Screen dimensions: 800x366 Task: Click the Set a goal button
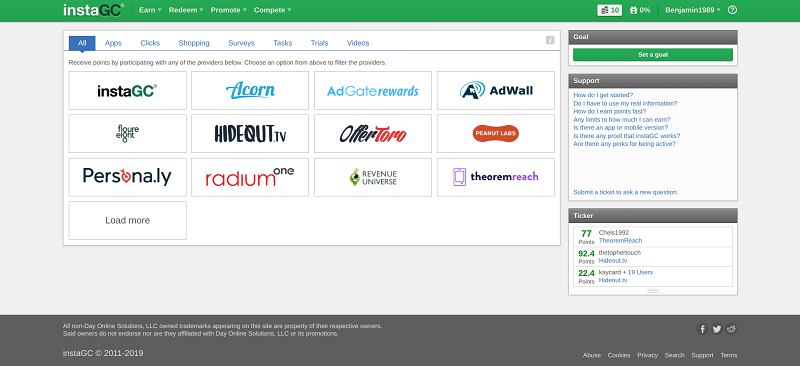pos(653,55)
